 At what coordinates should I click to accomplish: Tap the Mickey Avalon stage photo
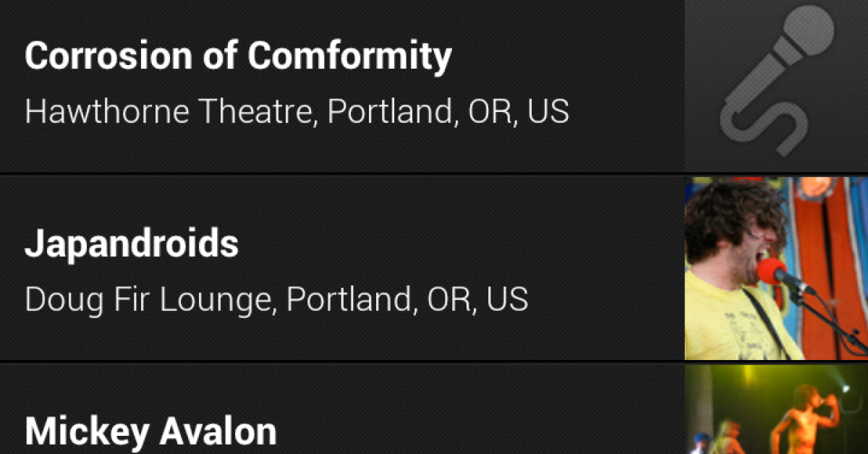pyautogui.click(x=775, y=410)
